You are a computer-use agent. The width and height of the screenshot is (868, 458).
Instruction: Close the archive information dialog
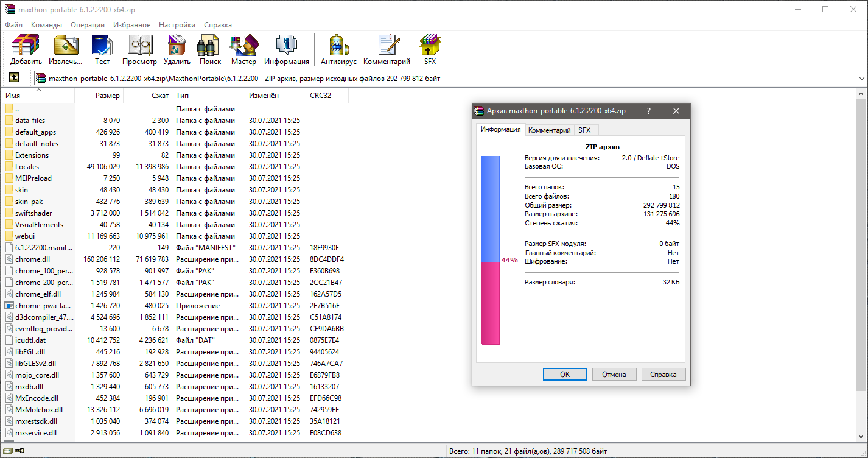pyautogui.click(x=676, y=111)
